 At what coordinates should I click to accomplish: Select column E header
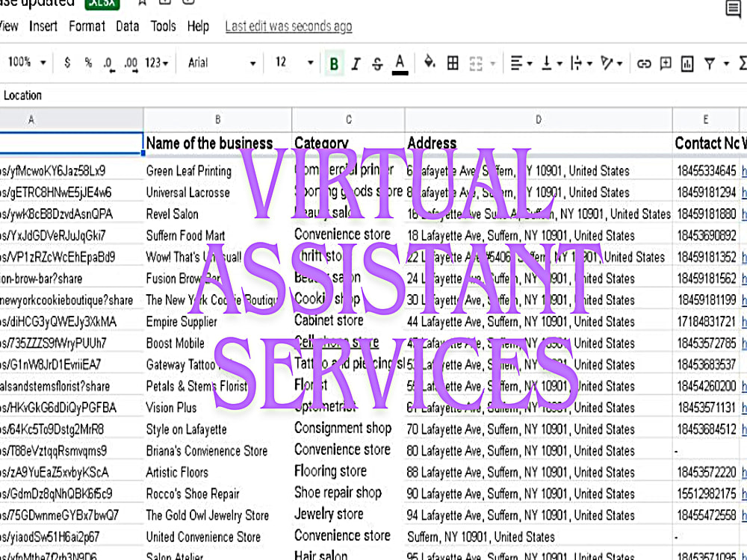click(x=706, y=119)
